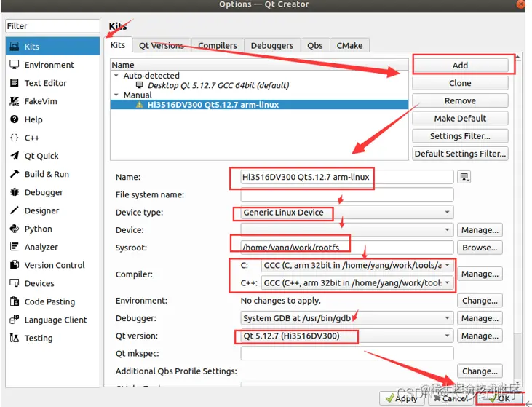Viewport: 532px width, 407px height.
Task: Click Change... for Environment
Action: pyautogui.click(x=480, y=301)
